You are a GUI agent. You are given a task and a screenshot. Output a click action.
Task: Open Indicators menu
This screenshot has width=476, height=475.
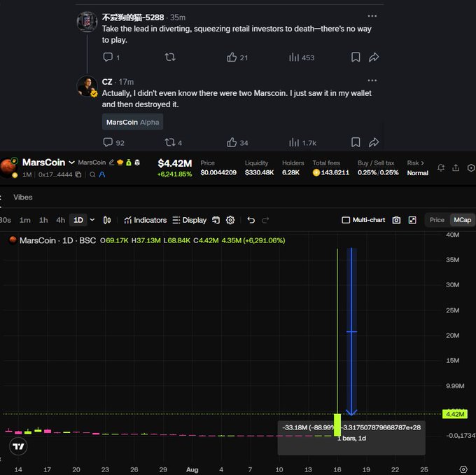(146, 220)
